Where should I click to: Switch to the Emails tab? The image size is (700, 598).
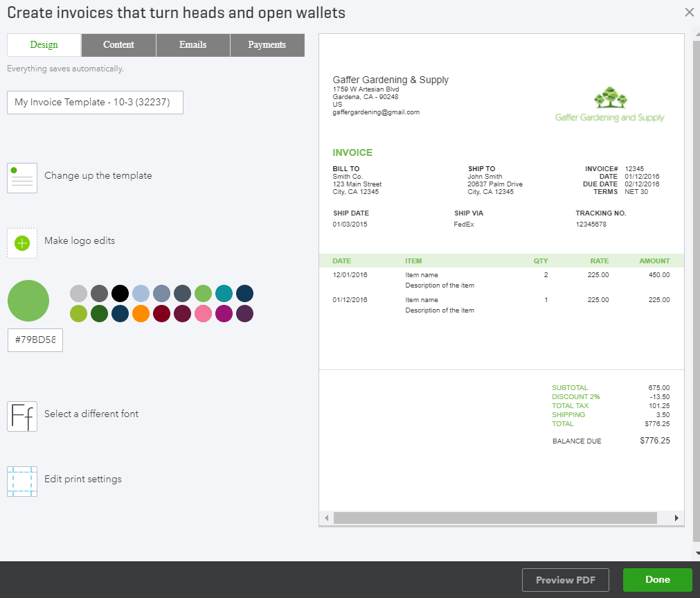click(192, 44)
